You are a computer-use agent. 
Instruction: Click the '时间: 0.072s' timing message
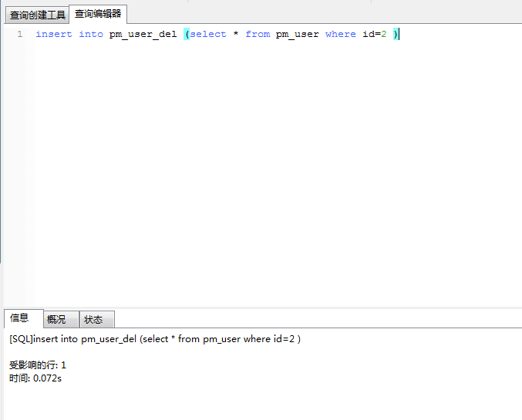point(35,378)
